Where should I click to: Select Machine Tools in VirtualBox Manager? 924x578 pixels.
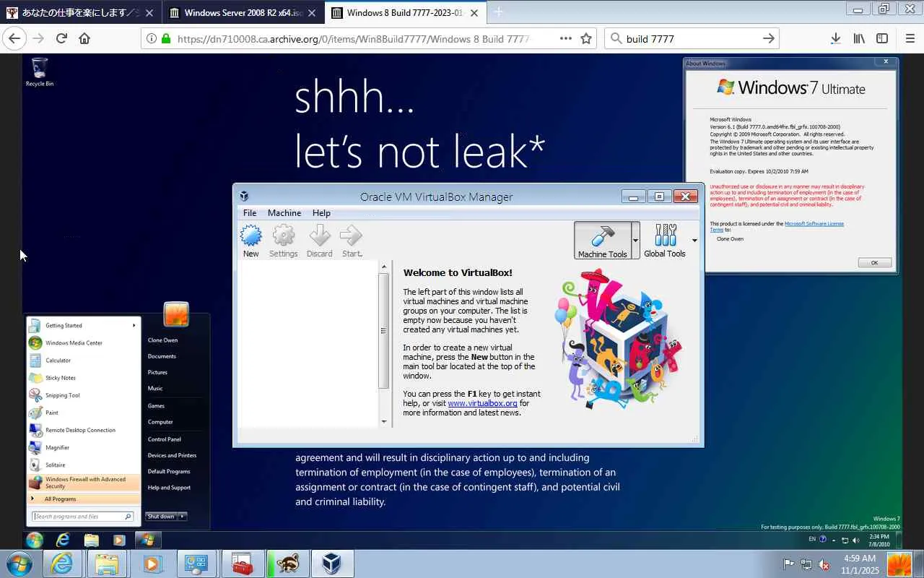point(603,241)
